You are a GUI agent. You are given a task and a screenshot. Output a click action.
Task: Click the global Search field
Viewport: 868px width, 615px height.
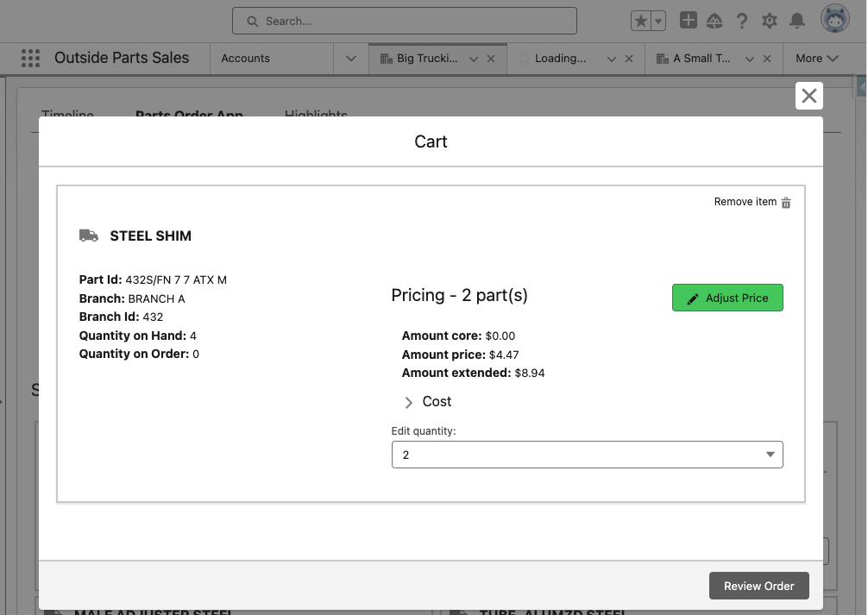coord(405,21)
